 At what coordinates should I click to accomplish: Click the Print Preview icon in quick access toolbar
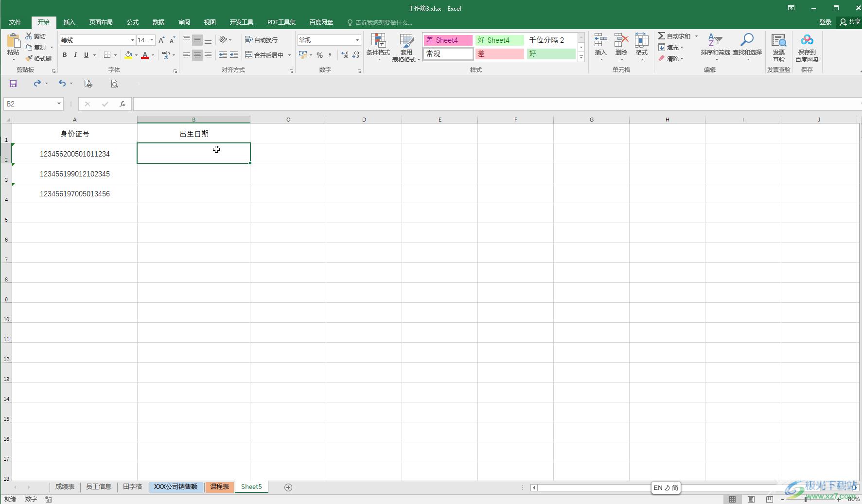114,84
